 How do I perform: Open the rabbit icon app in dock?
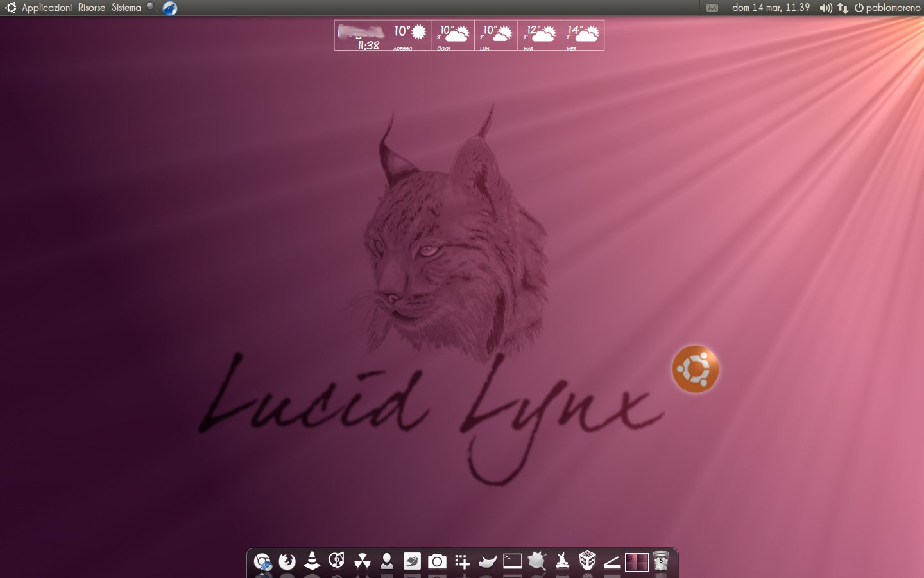point(562,561)
